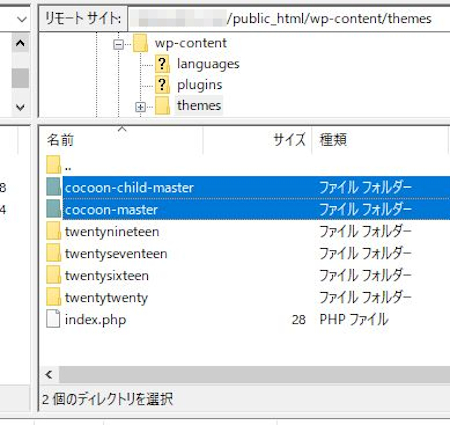Click the twentynineteen folder icon

53,231
